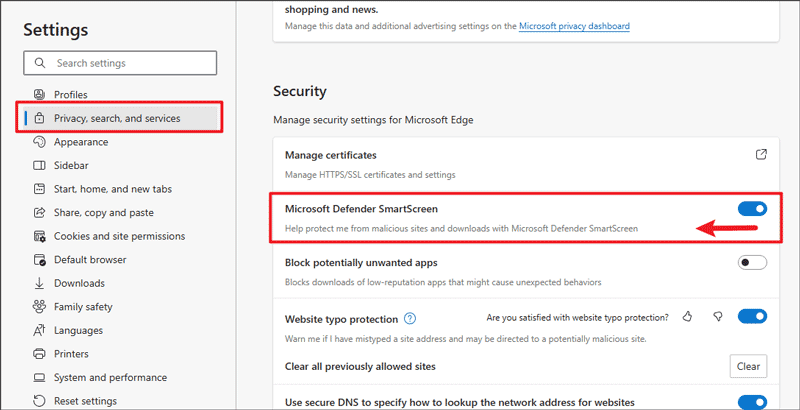Click the Settings page title
This screenshot has height=410, width=800.
click(x=56, y=30)
